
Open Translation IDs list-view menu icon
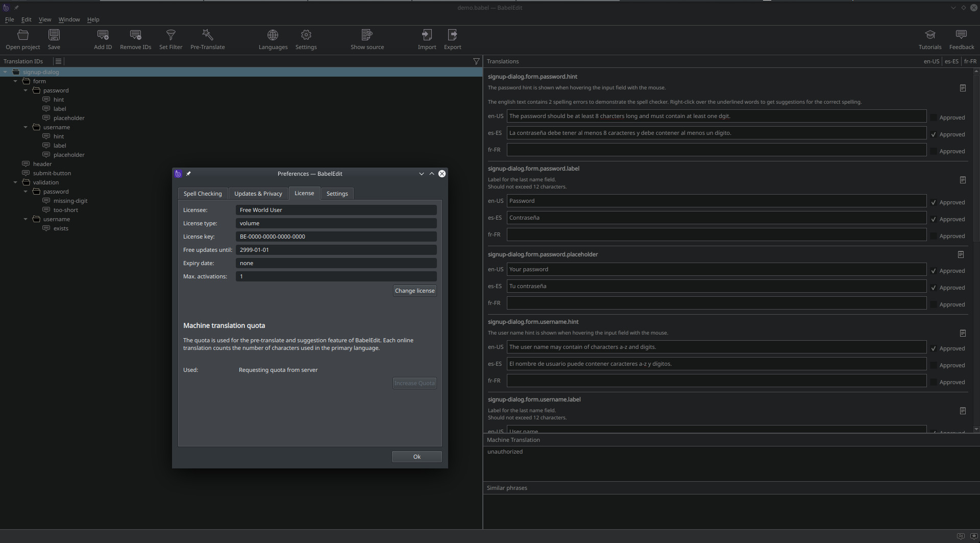click(x=58, y=61)
